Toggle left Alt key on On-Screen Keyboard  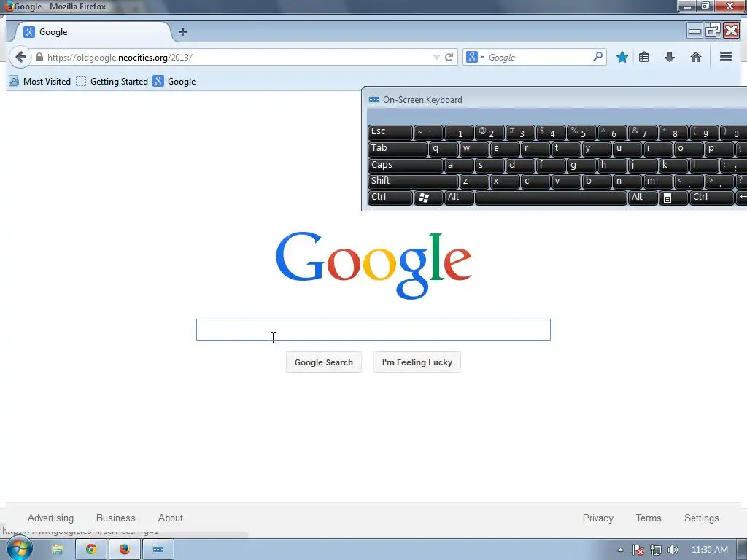[460, 197]
